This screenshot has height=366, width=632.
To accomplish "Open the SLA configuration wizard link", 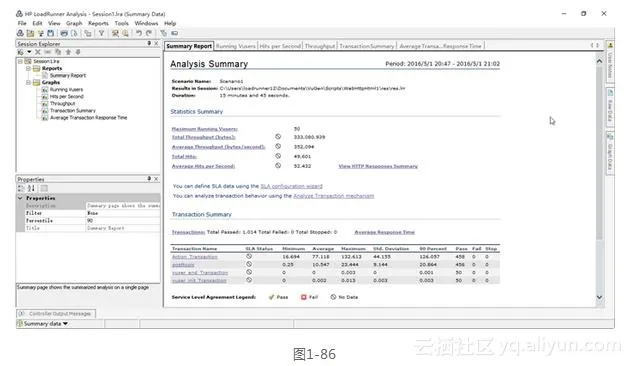I will tap(291, 186).
